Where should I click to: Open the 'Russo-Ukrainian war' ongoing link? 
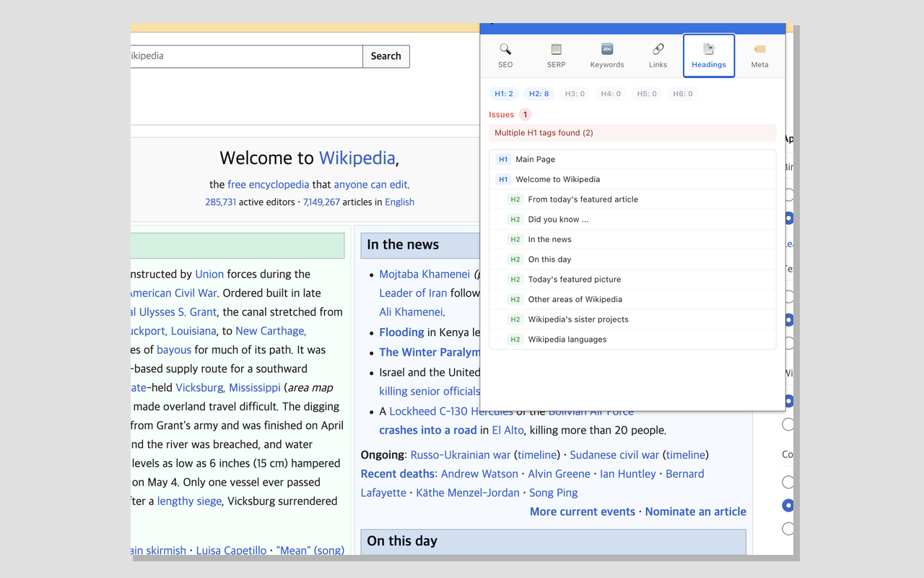[x=461, y=455]
